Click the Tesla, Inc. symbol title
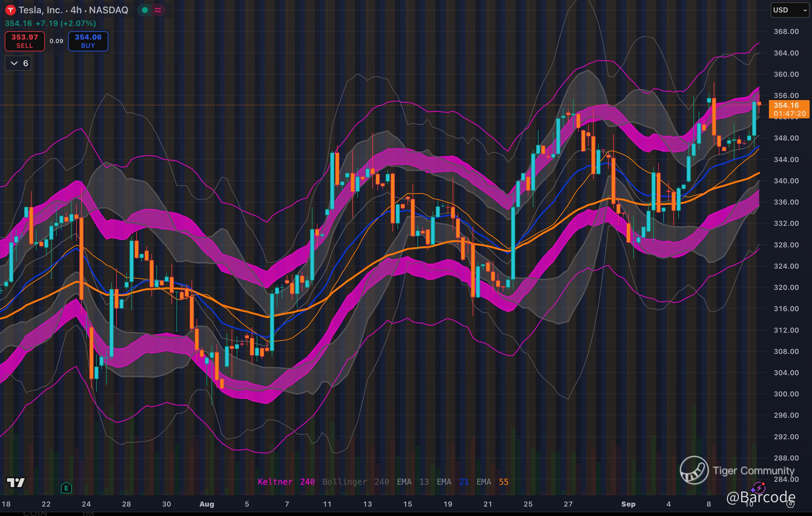This screenshot has height=516, width=812. pyautogui.click(x=40, y=10)
